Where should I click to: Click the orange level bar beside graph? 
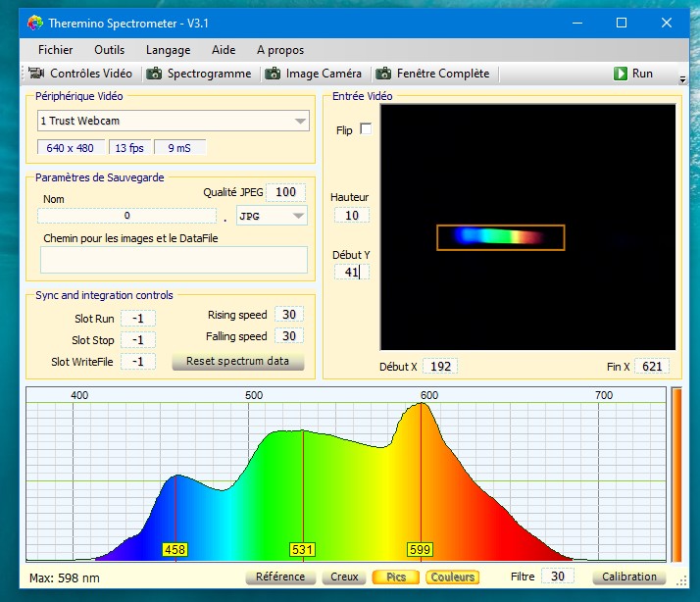click(676, 475)
